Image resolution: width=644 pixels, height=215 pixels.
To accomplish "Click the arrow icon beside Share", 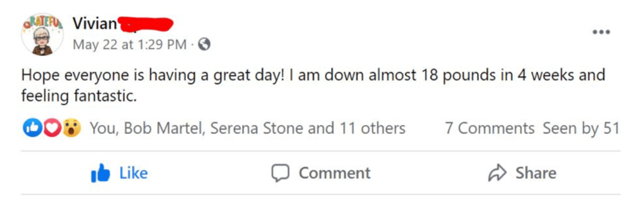I will coord(497,173).
